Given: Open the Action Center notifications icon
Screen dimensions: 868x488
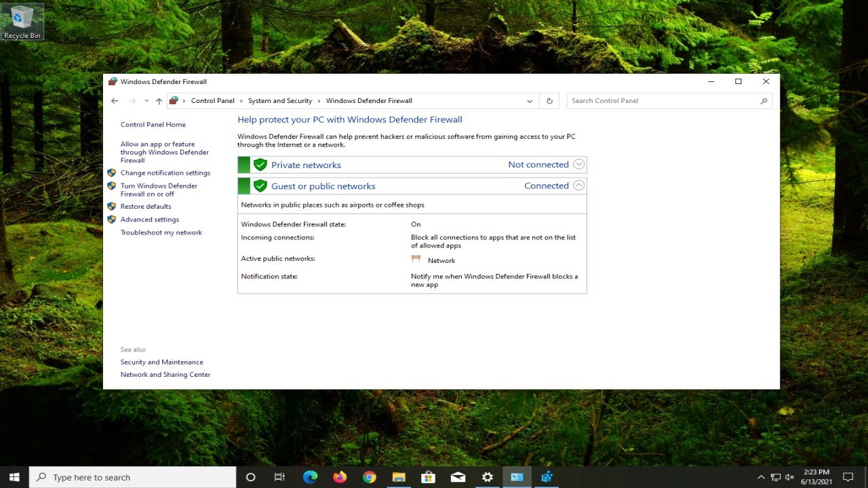Looking at the screenshot, I should tap(848, 477).
